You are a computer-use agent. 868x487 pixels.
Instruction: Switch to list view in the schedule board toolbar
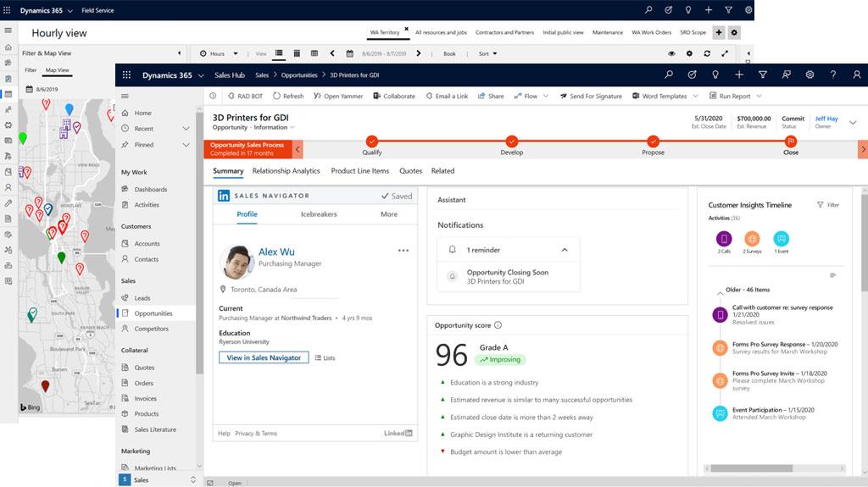(279, 53)
